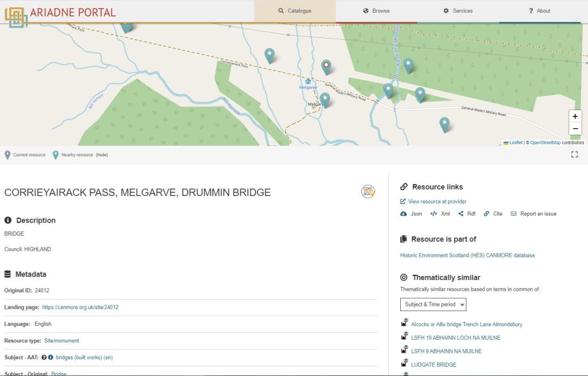Open the About page tab
This screenshot has height=376, width=588.
point(539,11)
